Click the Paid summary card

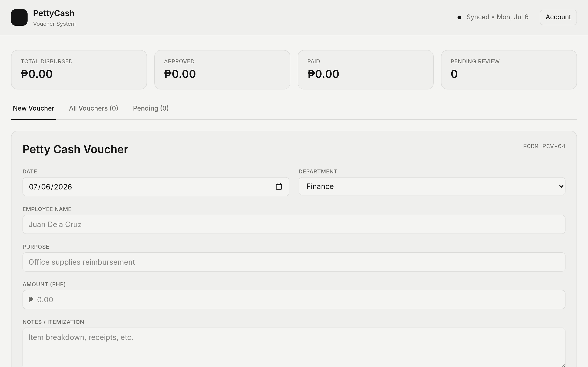pos(366,70)
